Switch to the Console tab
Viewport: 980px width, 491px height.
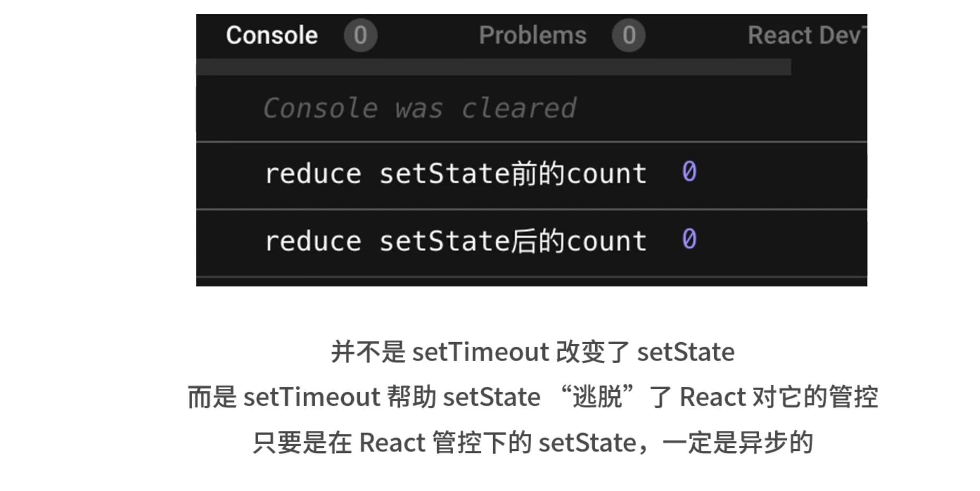[271, 34]
